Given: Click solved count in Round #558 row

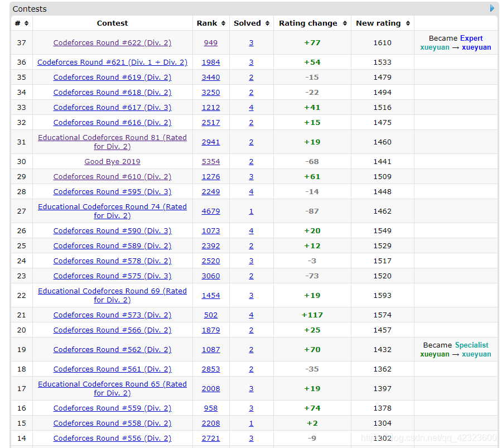Looking at the screenshot, I should [252, 423].
